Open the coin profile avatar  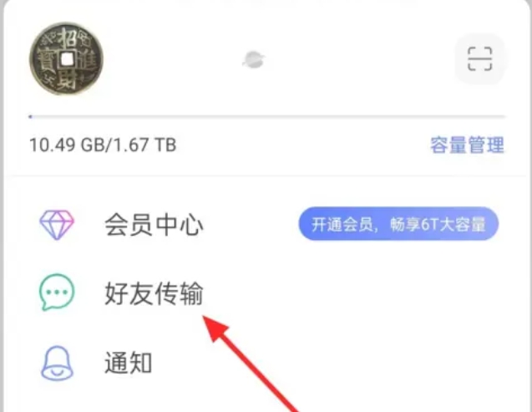66,58
